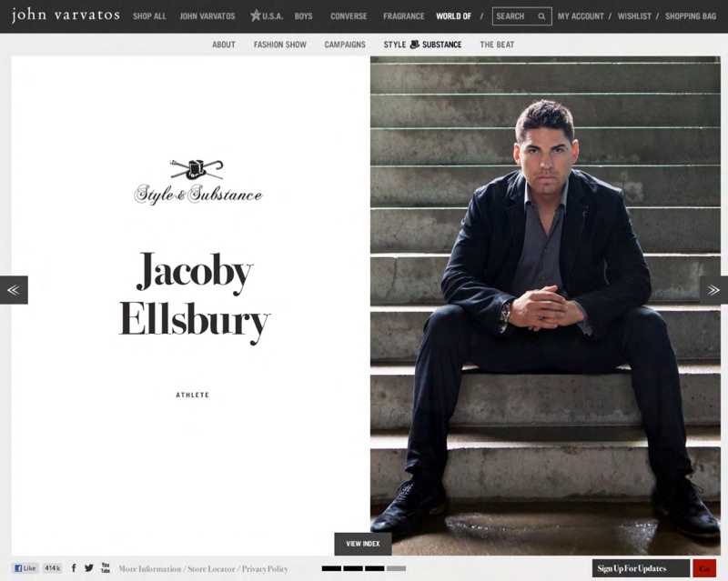Switch to the CAMPAIGNS tab

pyautogui.click(x=345, y=45)
